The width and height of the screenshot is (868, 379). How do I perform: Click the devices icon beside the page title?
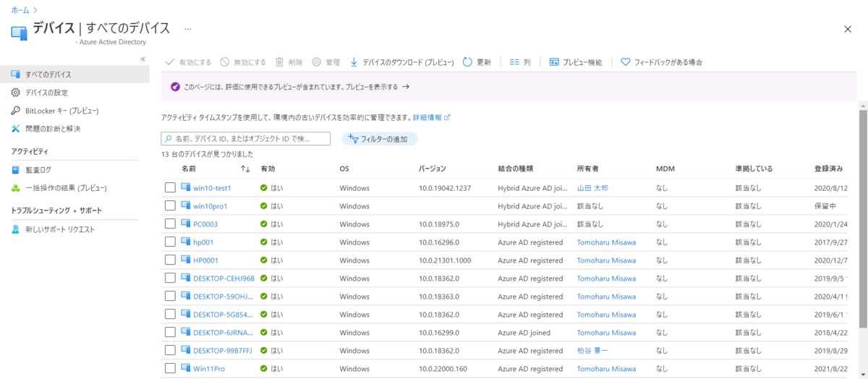19,32
